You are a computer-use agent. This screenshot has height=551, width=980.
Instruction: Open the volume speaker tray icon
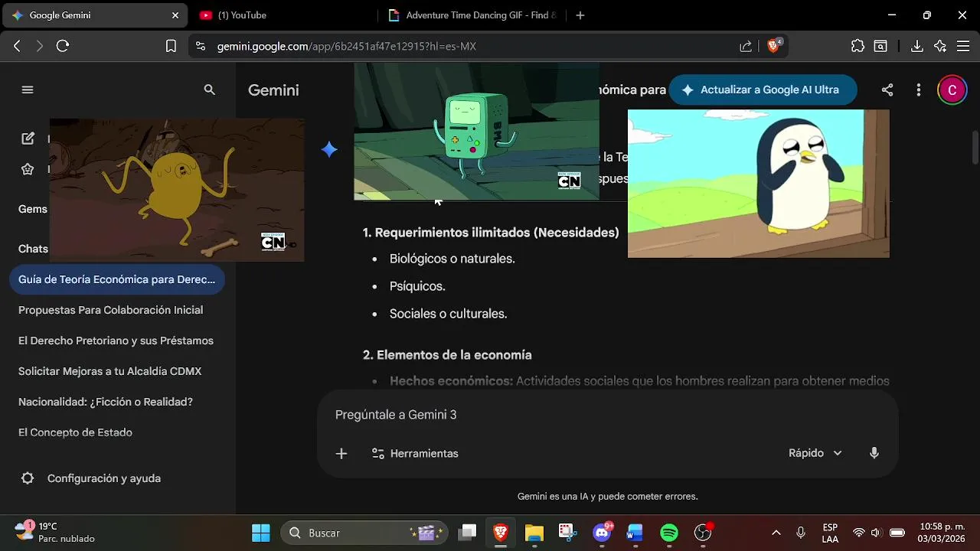pos(877,533)
